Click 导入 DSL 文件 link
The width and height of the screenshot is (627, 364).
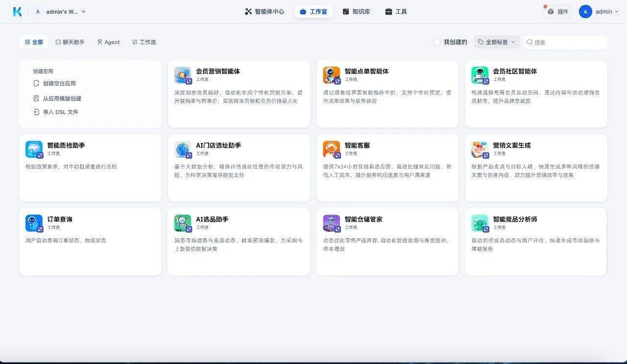coord(60,112)
